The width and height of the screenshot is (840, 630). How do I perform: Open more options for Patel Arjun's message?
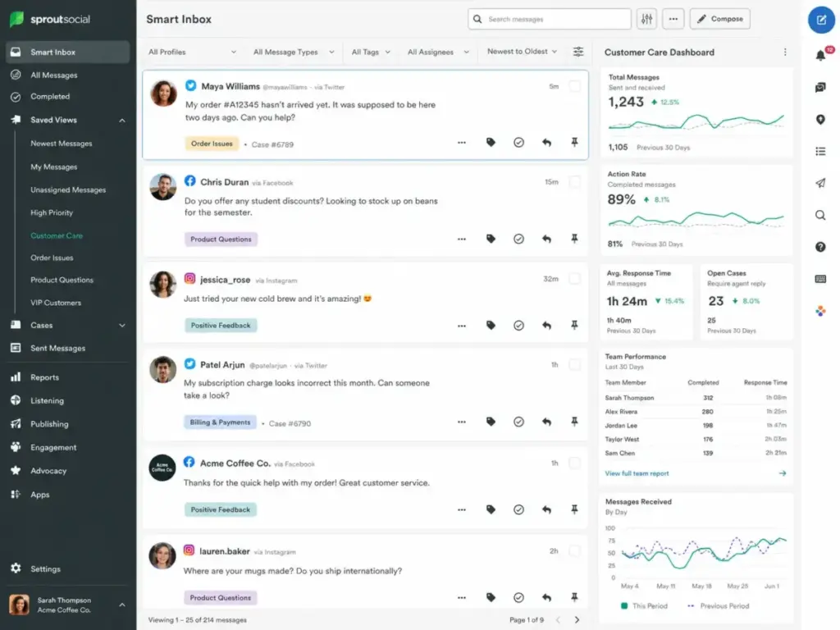click(462, 422)
